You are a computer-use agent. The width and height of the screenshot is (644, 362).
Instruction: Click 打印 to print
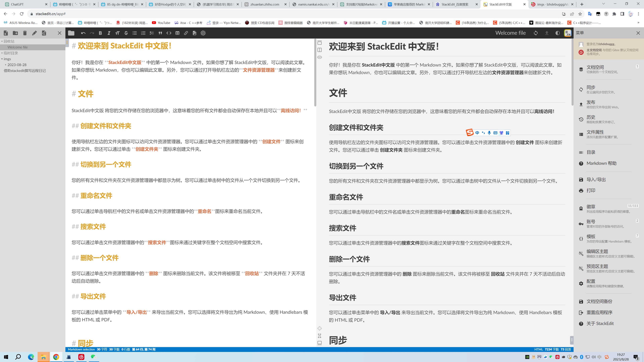click(608, 190)
